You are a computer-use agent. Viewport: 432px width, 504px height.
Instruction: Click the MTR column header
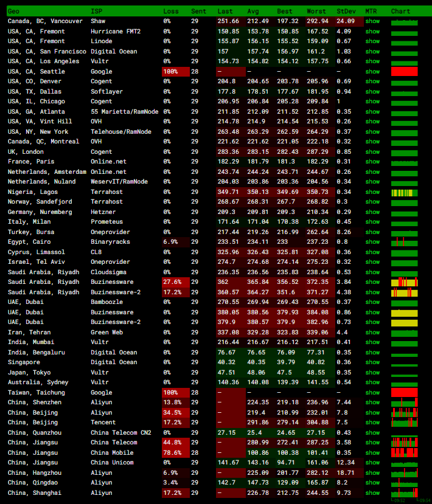371,12
